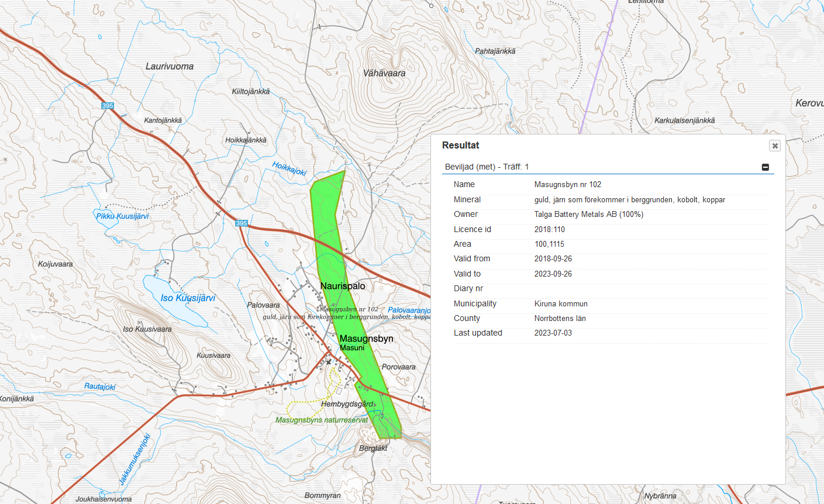Click the 'Pahtajänkkä' map label
This screenshot has width=824, height=504.
pyautogui.click(x=495, y=51)
